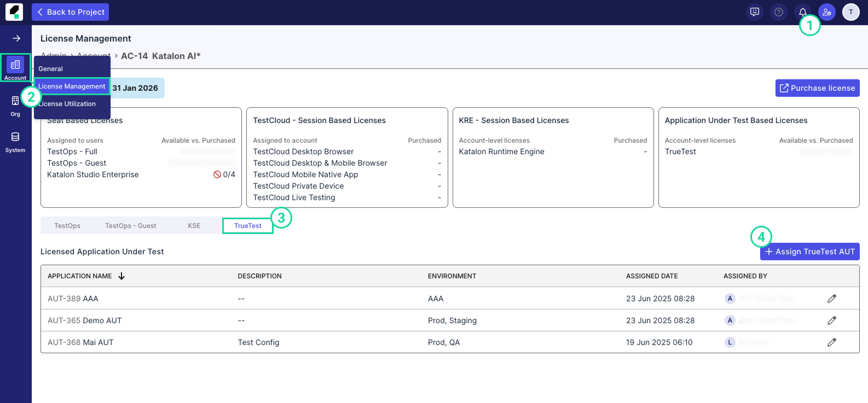This screenshot has height=403, width=868.
Task: Open the feedback chat icon
Action: (x=755, y=12)
